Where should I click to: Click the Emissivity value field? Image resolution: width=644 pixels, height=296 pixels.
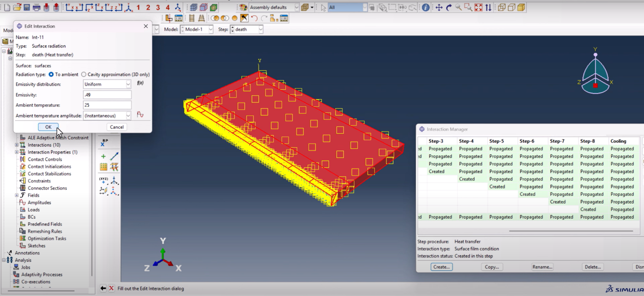point(107,95)
